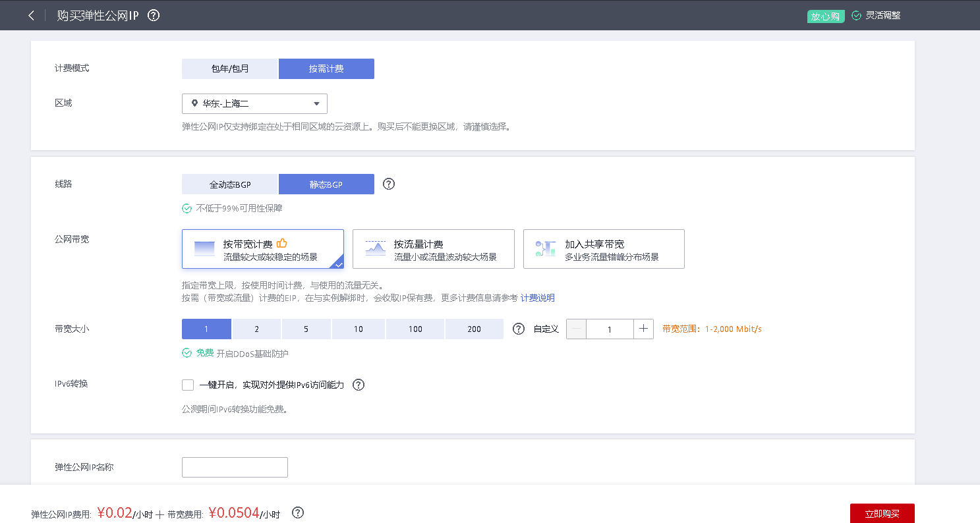This screenshot has height=523, width=980.
Task: Click the 加入共享带宽 icon
Action: 546,248
